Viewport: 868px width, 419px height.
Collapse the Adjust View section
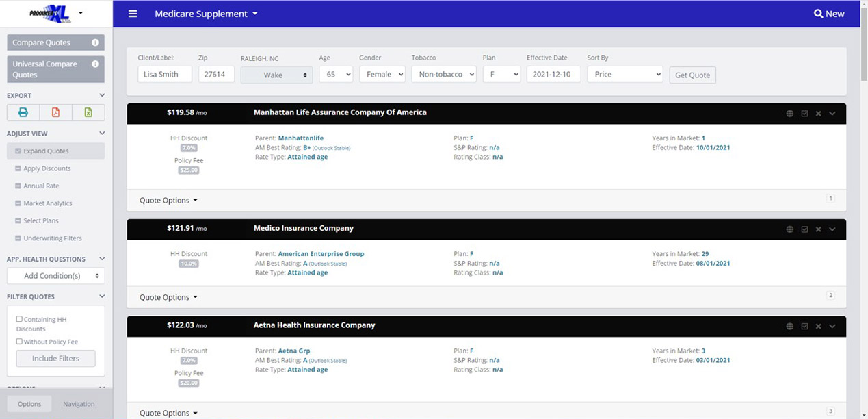[x=102, y=134]
